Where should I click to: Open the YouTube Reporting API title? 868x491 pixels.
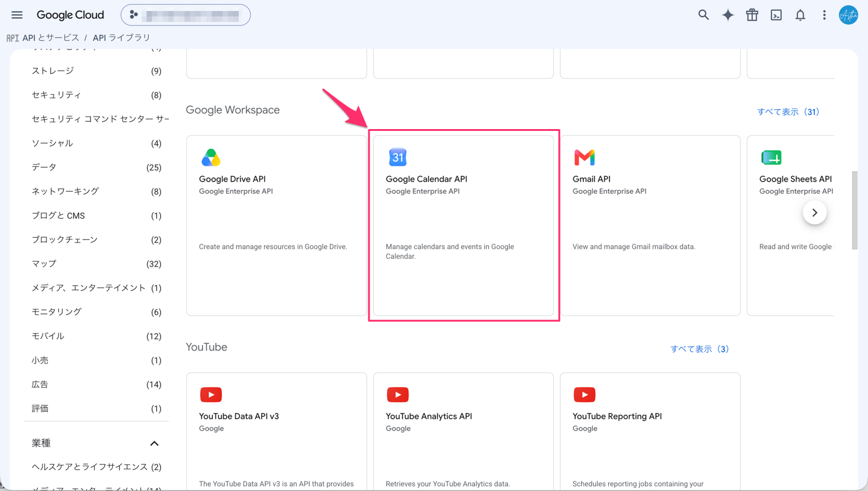coord(617,416)
